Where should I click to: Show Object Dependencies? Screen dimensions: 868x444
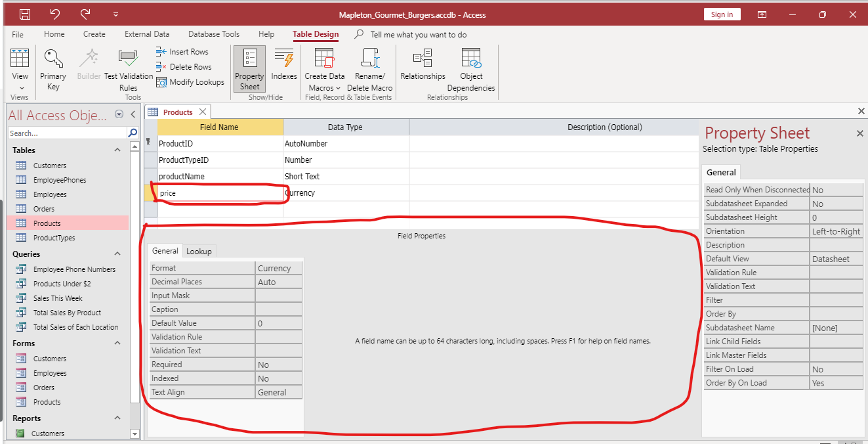[471, 70]
